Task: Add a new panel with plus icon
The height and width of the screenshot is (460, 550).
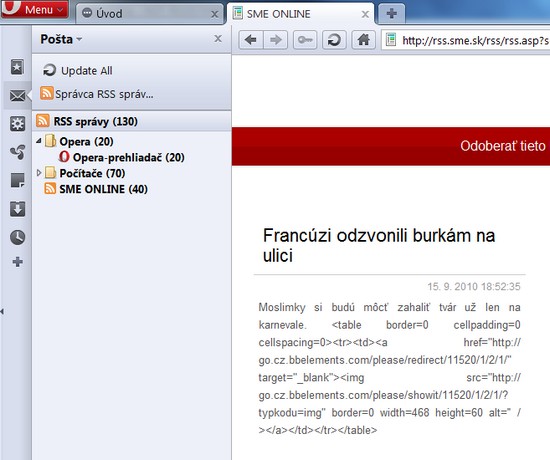Action: point(17,262)
